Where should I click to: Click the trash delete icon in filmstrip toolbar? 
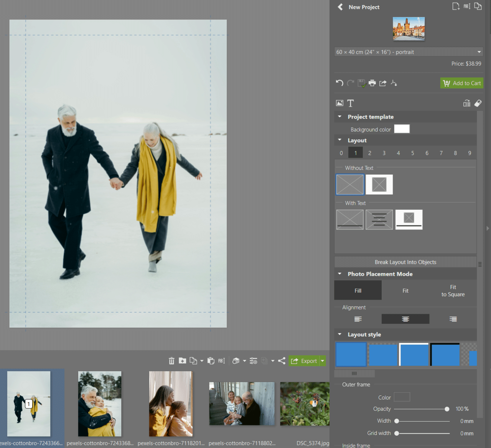click(171, 361)
